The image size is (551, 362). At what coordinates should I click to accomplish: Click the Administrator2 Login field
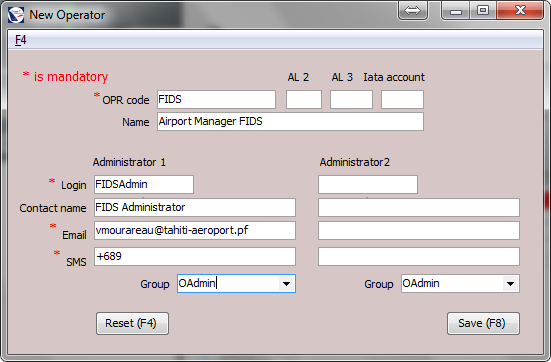[x=368, y=185]
